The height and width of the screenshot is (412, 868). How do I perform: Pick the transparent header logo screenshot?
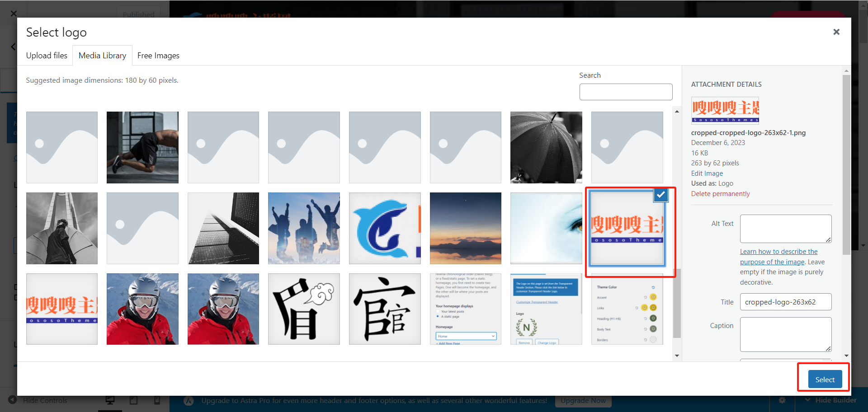tap(546, 309)
